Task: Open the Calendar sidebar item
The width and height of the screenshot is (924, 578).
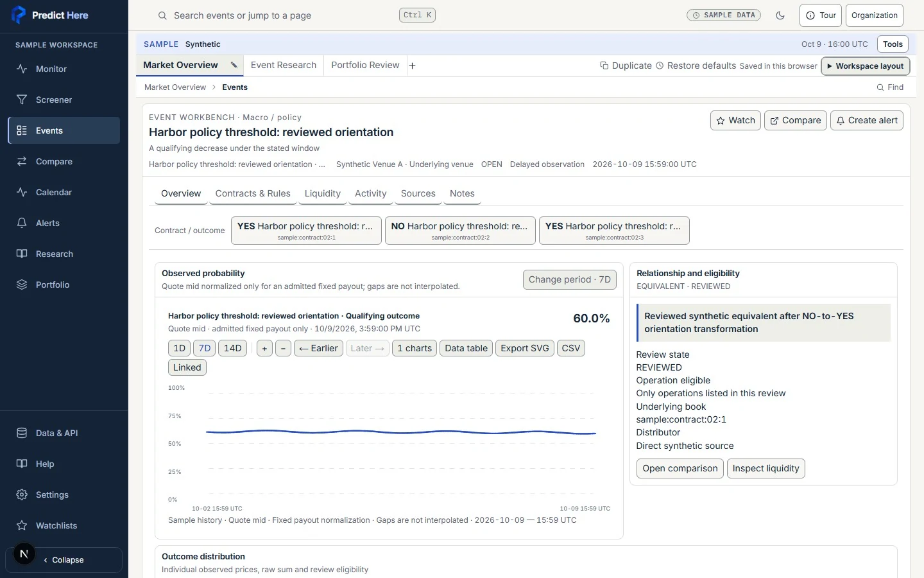Action: [x=64, y=192]
